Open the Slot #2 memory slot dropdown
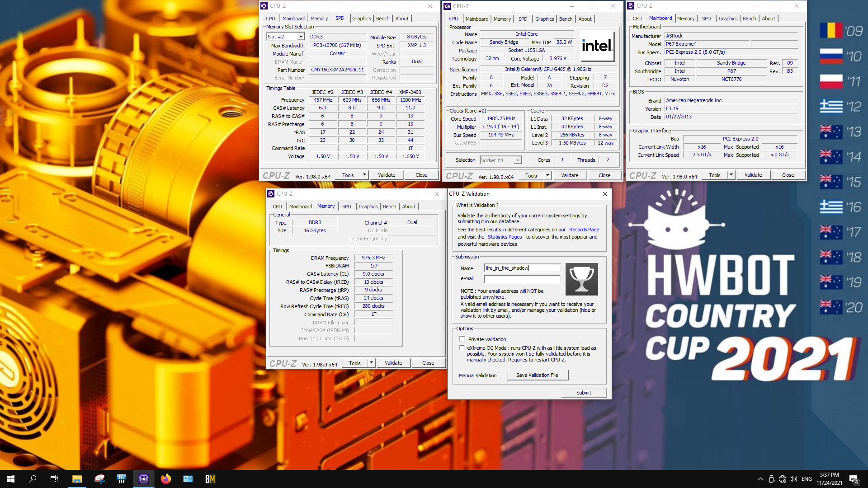This screenshot has width=868, height=488. pos(301,37)
